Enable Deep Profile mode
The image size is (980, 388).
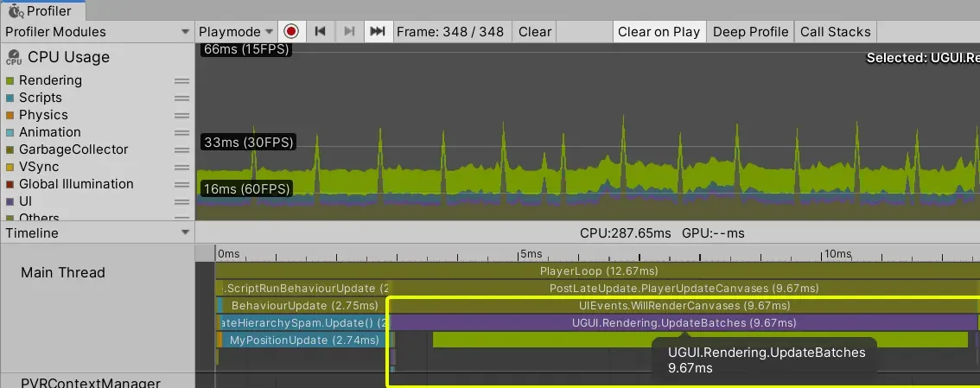coord(751,31)
